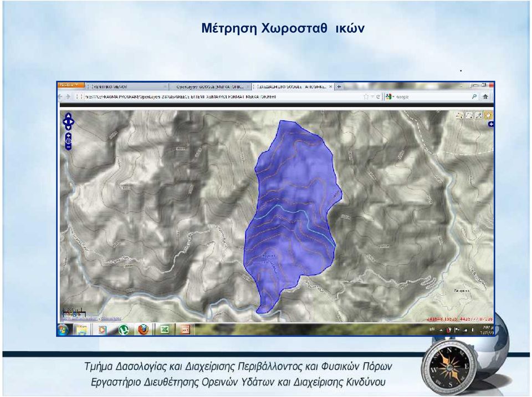The height and width of the screenshot is (397, 532).
Task: Pan the map south with the down arrow
Action: click(68, 128)
